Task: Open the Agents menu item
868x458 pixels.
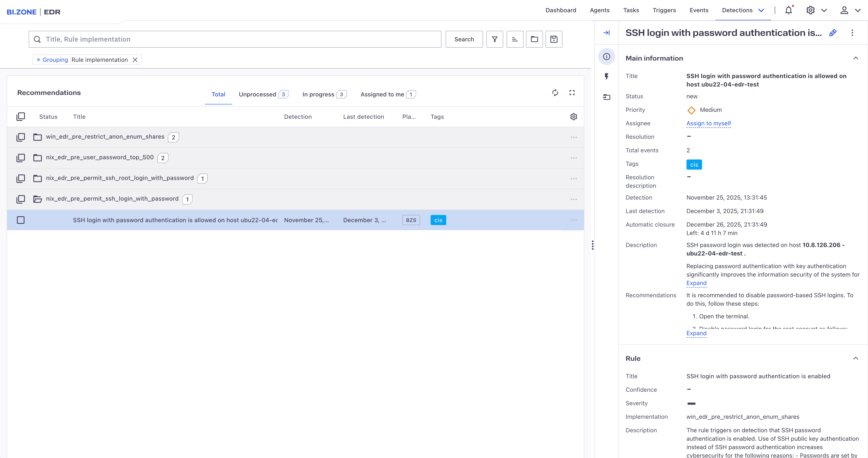Action: tap(599, 10)
